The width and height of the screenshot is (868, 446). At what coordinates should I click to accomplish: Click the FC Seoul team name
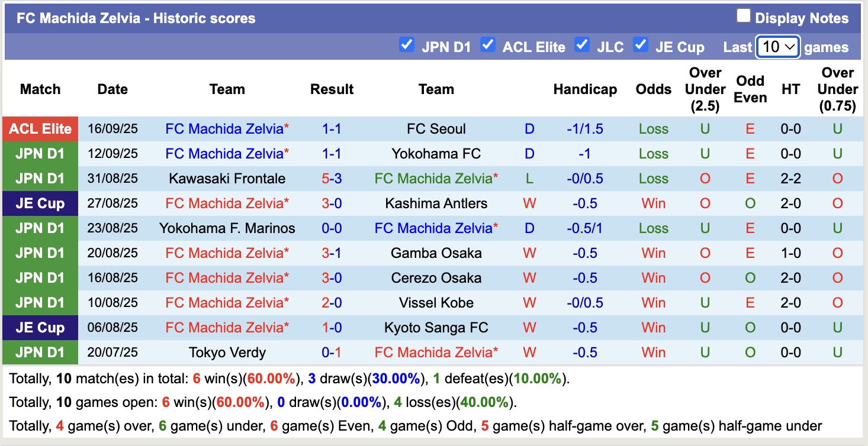click(x=436, y=129)
